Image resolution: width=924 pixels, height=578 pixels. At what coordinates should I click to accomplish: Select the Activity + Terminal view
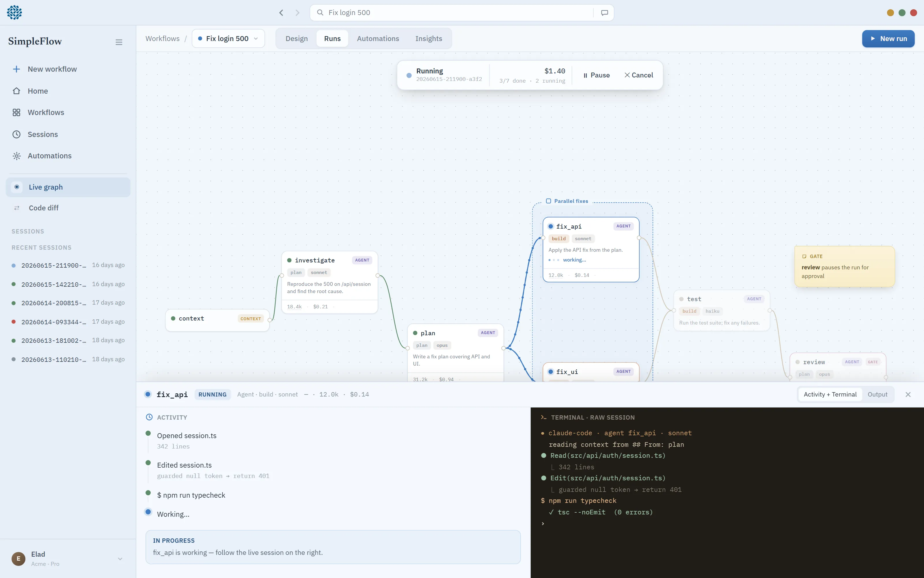click(x=830, y=394)
